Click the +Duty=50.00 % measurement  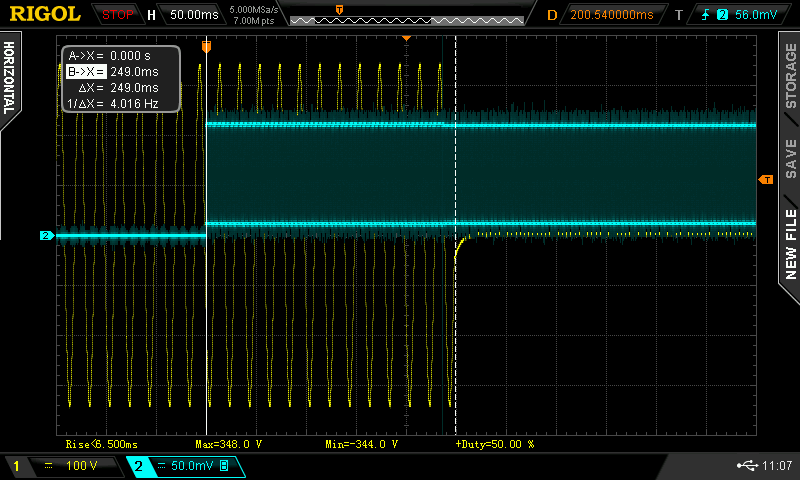(494, 444)
